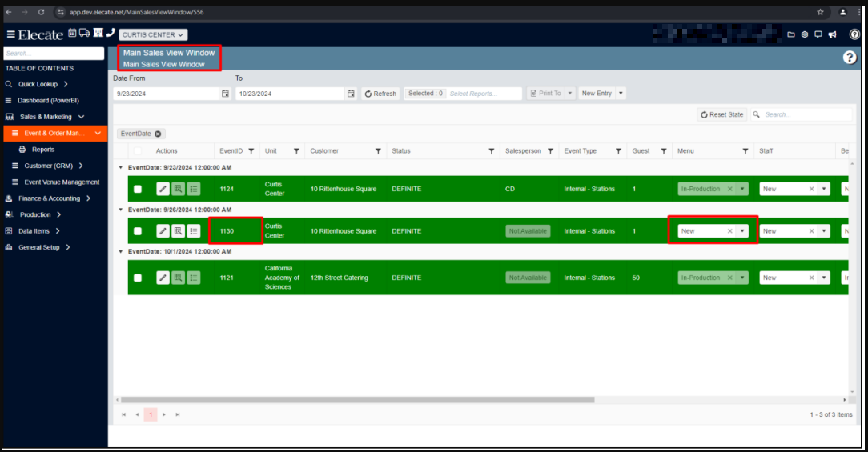Tick the checkbox for event 1121 row
This screenshot has width=868, height=452.
138,278
